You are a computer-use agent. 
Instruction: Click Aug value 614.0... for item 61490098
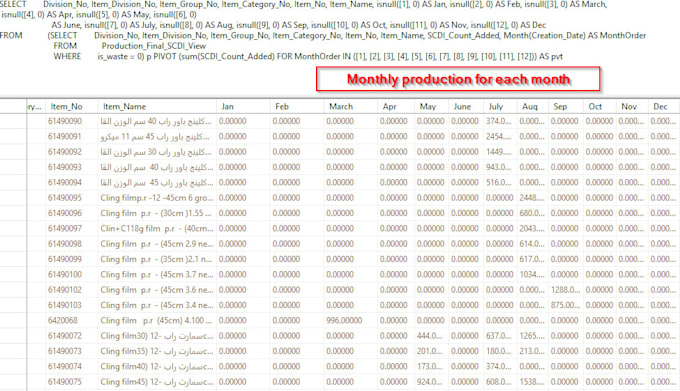point(532,244)
